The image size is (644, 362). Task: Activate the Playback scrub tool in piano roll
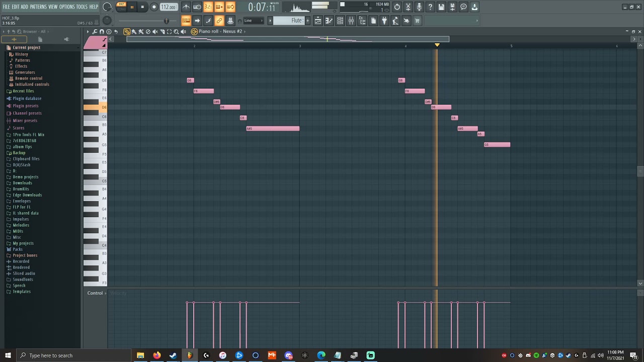pyautogui.click(x=183, y=32)
